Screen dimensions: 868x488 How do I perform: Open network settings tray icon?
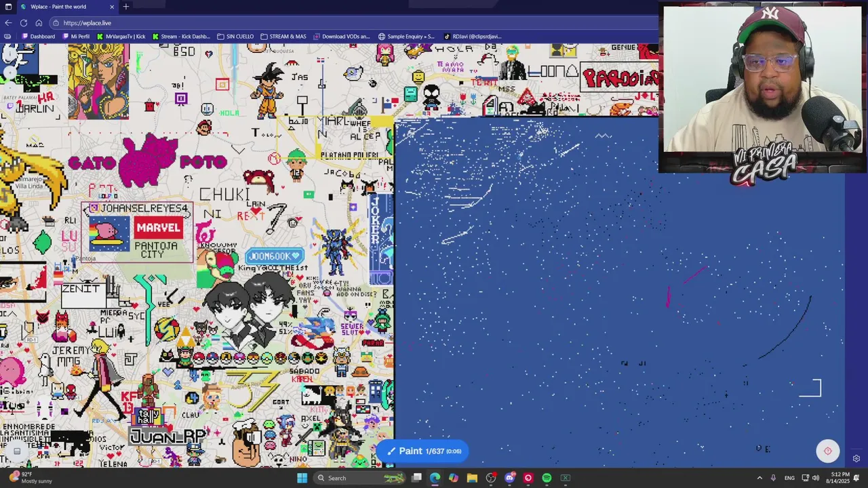[x=806, y=478]
